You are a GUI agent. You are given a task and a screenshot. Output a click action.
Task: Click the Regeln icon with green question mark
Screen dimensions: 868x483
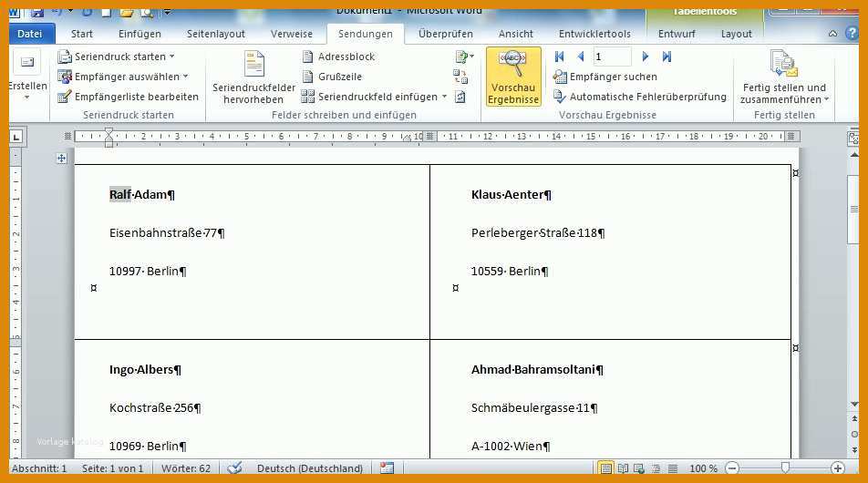tap(461, 57)
